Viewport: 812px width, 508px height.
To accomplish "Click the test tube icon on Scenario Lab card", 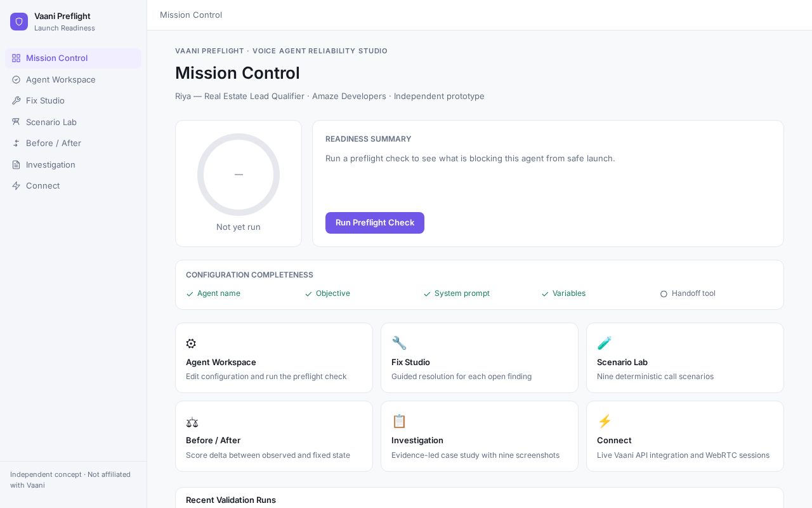I will click(605, 344).
